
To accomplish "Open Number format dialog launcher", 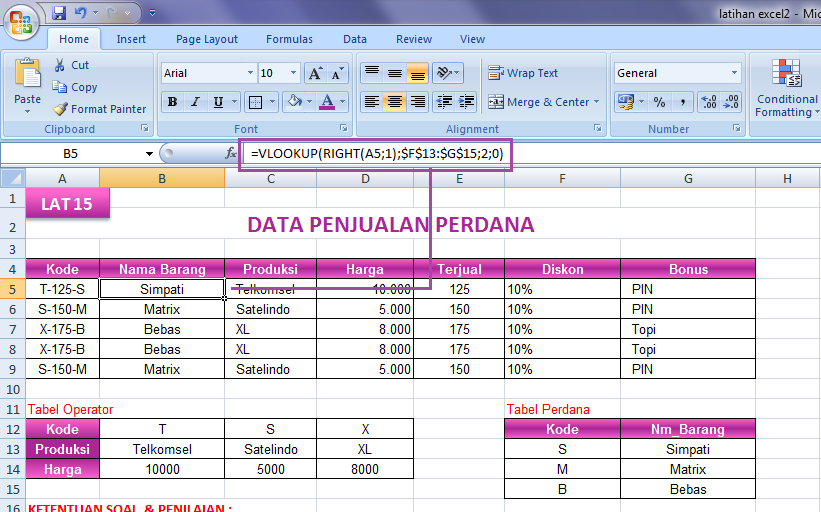I will (737, 128).
